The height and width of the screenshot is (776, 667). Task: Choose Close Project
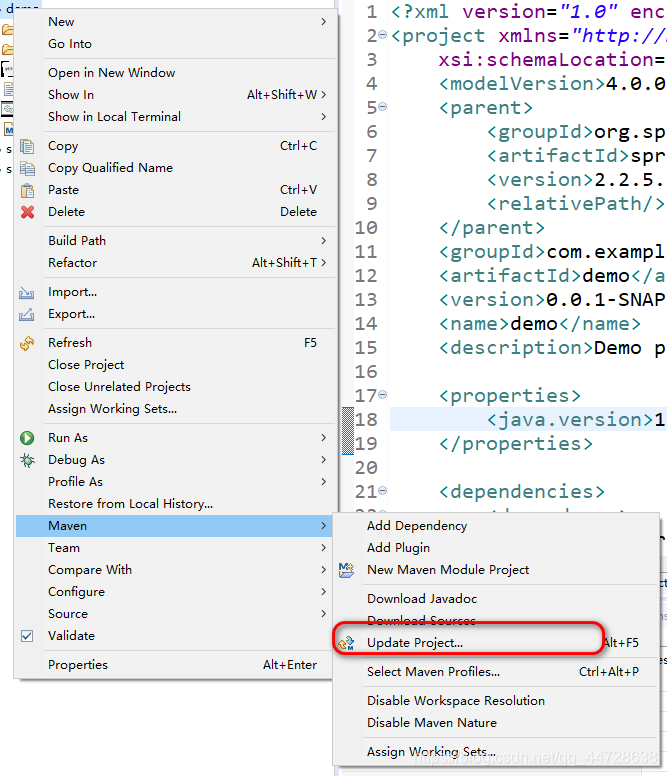click(x=176, y=365)
